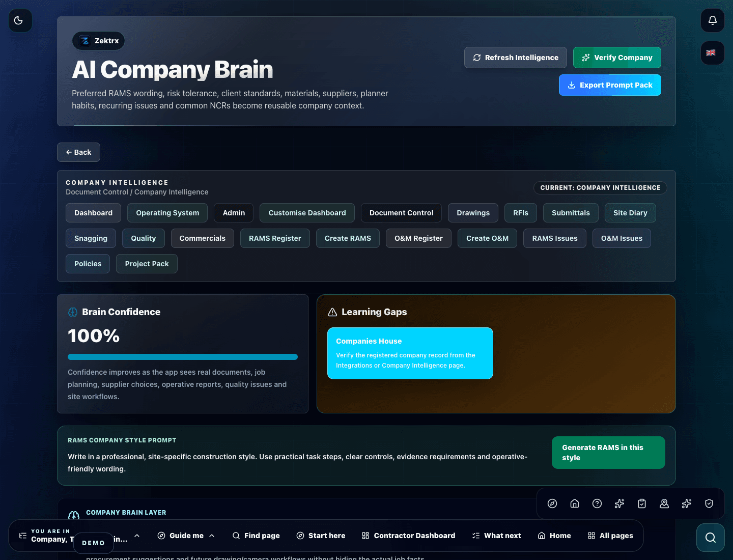Screen dimensions: 733x560
Task: Open the O&M Issues tab
Action: pyautogui.click(x=622, y=238)
